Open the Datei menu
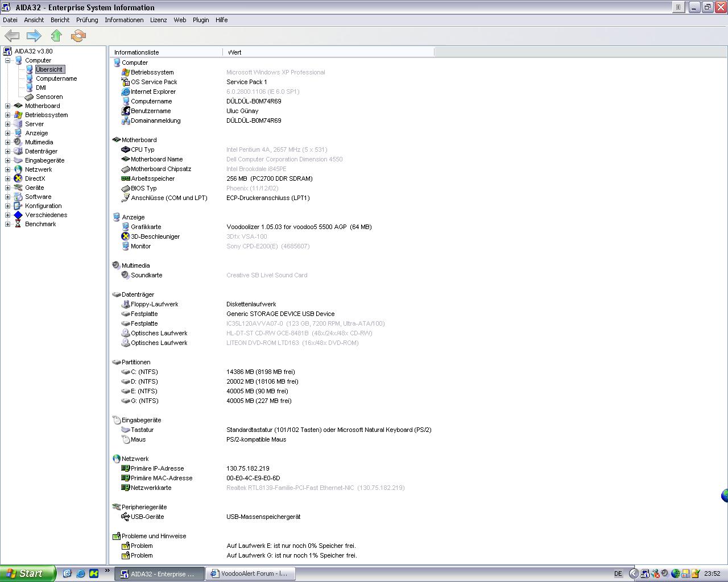Screen dimensions: 728x582 tap(10, 20)
